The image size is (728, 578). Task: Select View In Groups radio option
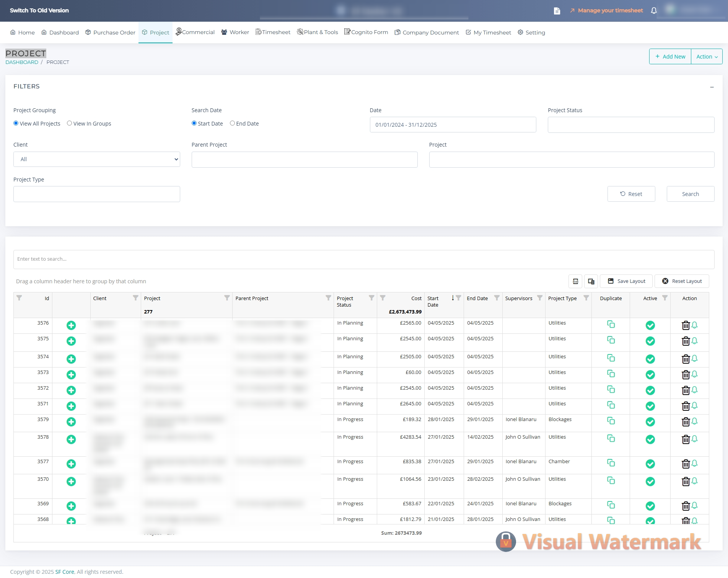(x=69, y=123)
